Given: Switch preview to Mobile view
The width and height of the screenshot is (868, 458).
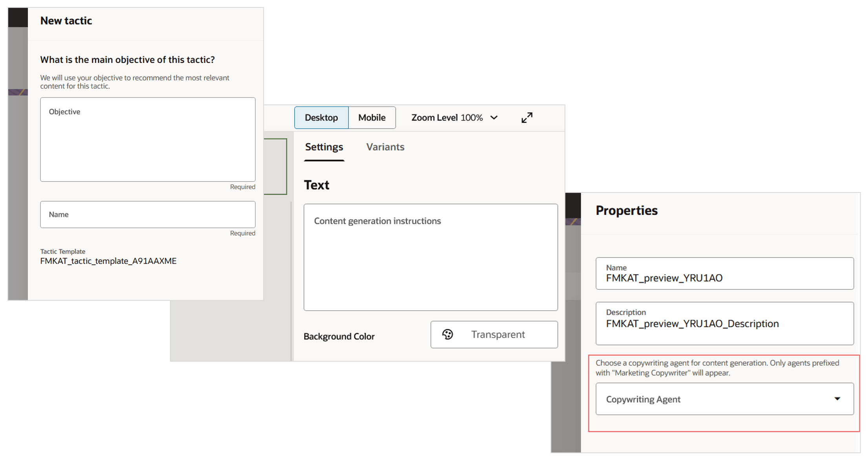Looking at the screenshot, I should [371, 117].
